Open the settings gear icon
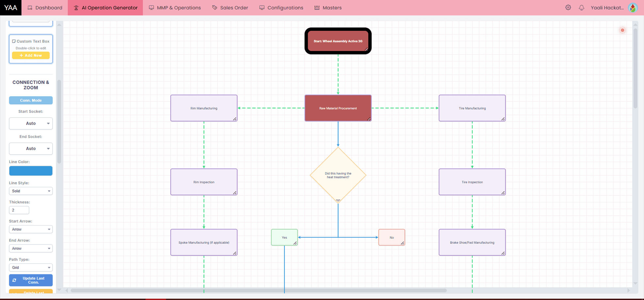Image resolution: width=644 pixels, height=300 pixels. pyautogui.click(x=568, y=7)
